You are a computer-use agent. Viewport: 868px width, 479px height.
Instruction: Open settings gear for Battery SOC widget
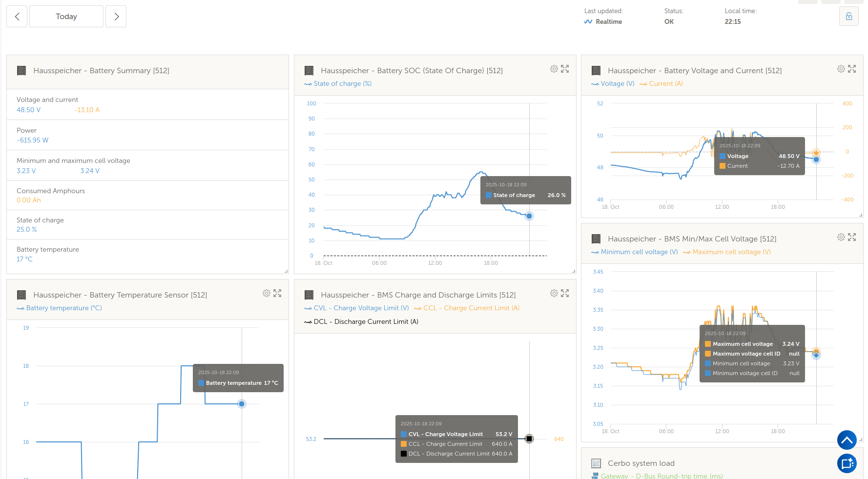(554, 69)
